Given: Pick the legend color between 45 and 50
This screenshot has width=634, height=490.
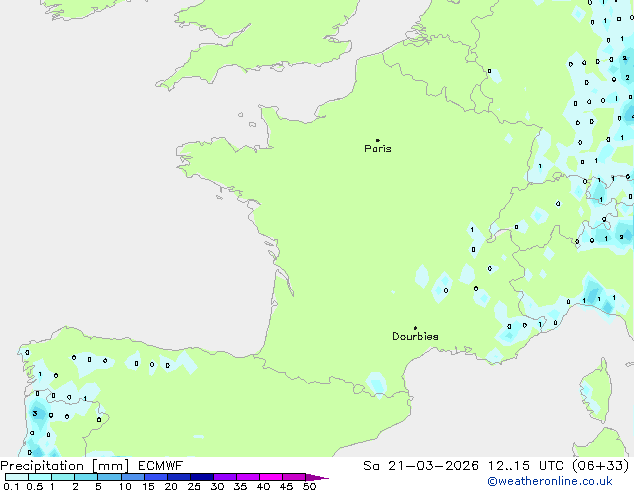Looking at the screenshot, I should coord(295,477).
